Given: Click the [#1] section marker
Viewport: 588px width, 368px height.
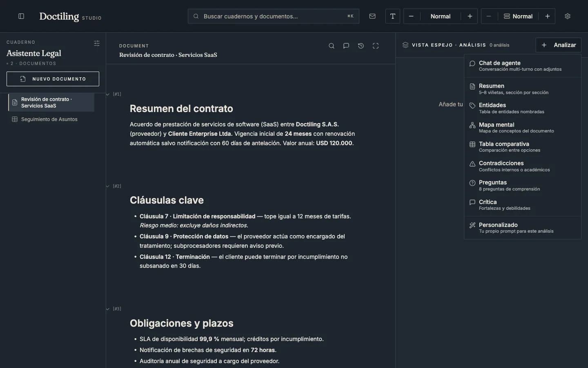Looking at the screenshot, I should [x=117, y=94].
